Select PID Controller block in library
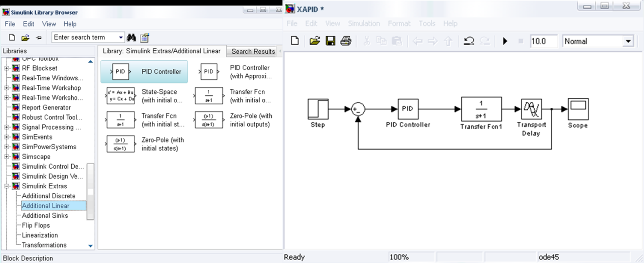Screen dimensions: 644x263 [x=144, y=72]
